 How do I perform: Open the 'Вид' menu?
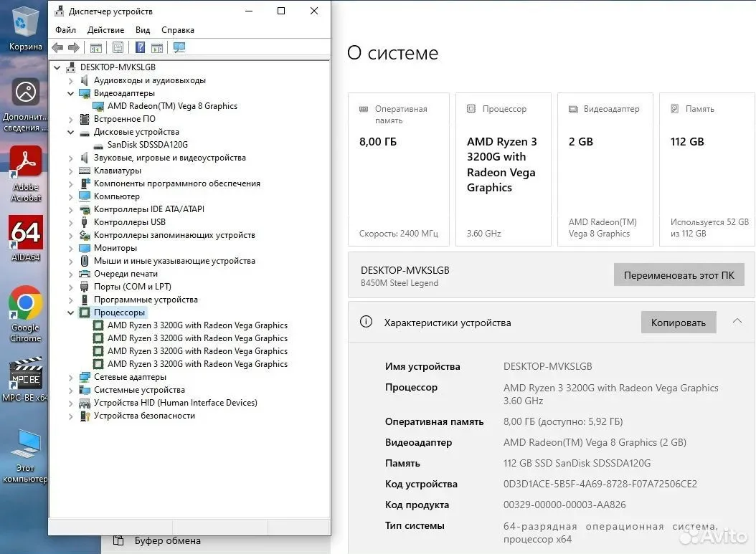pyautogui.click(x=142, y=30)
